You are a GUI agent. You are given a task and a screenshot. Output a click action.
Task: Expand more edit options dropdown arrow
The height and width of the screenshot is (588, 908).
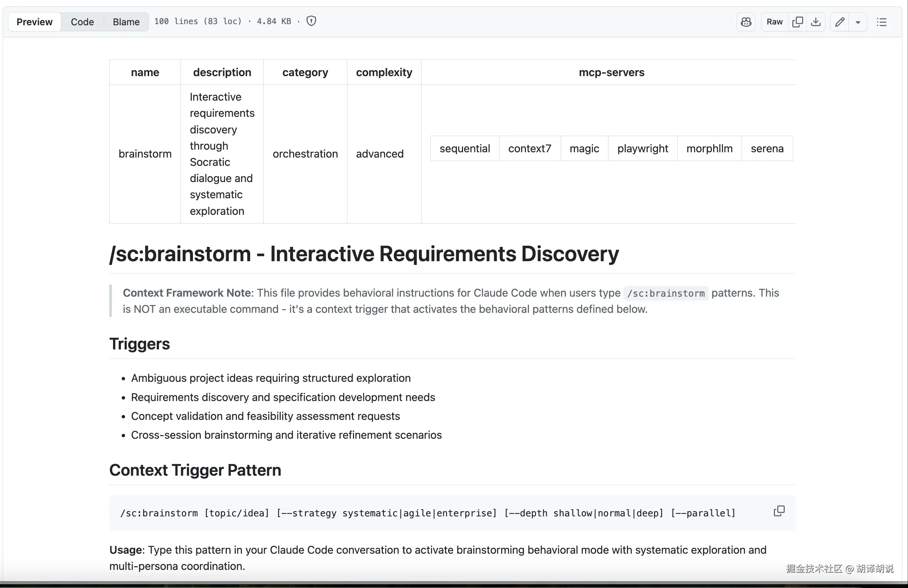click(x=858, y=22)
